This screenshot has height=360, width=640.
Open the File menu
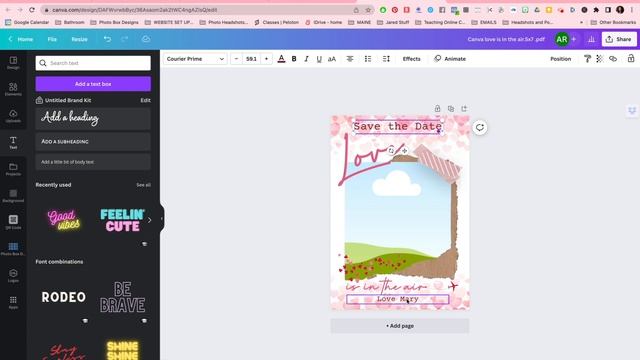tap(52, 39)
